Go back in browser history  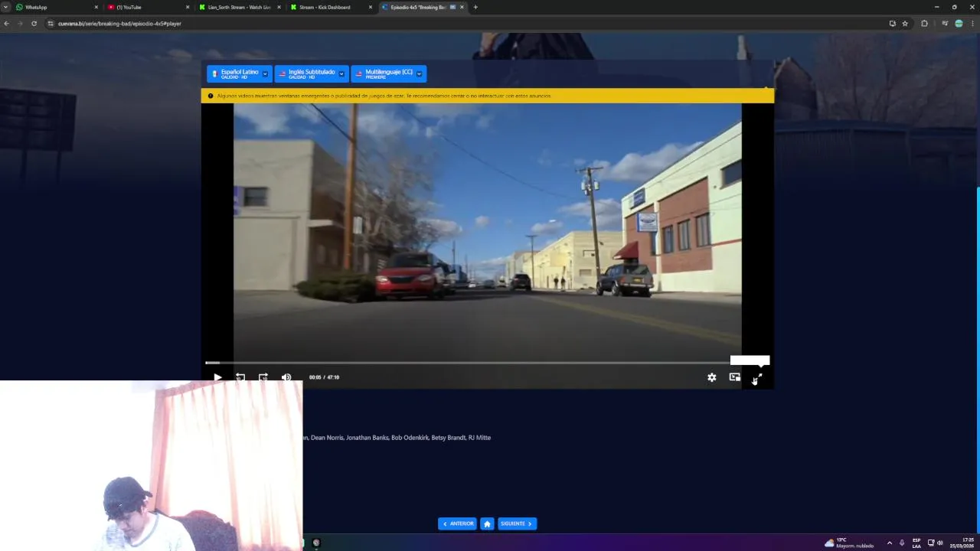[x=6, y=24]
